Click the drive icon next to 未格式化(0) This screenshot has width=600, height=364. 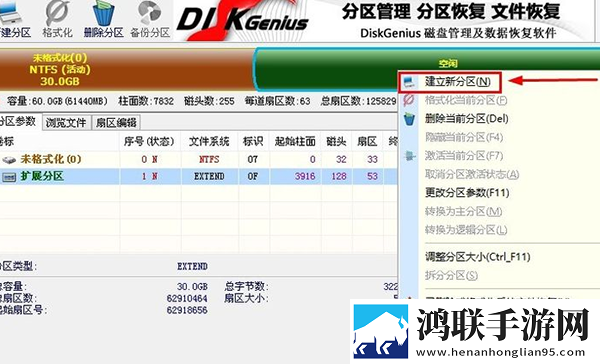coord(9,160)
